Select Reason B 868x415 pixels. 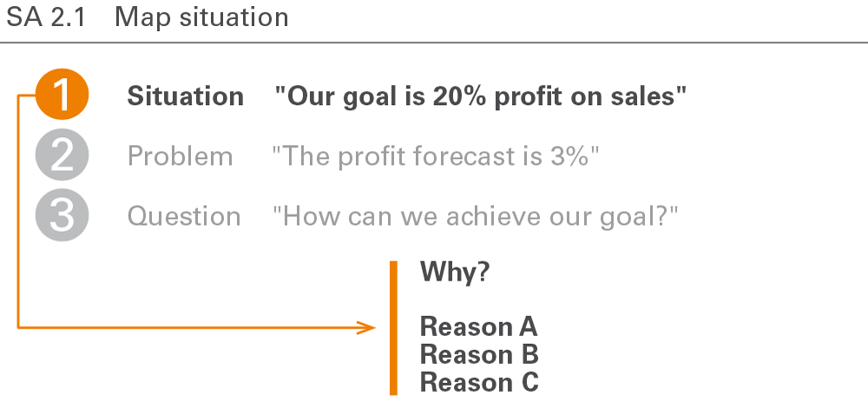point(479,354)
